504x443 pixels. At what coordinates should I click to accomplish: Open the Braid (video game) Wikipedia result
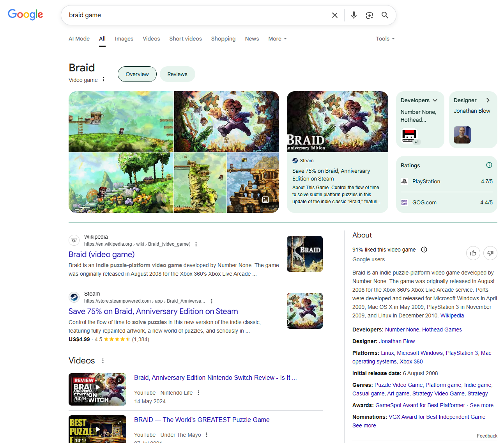tap(102, 254)
